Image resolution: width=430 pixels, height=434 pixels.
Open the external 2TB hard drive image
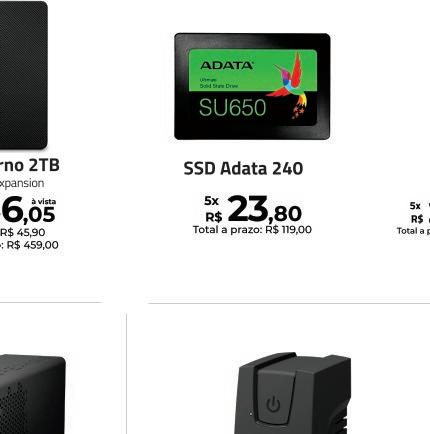tap(23, 75)
